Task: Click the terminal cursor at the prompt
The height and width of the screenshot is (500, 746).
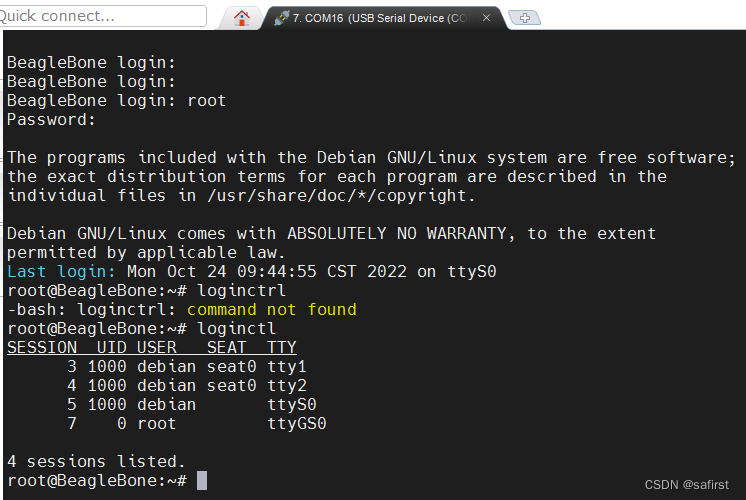Action: [x=202, y=480]
